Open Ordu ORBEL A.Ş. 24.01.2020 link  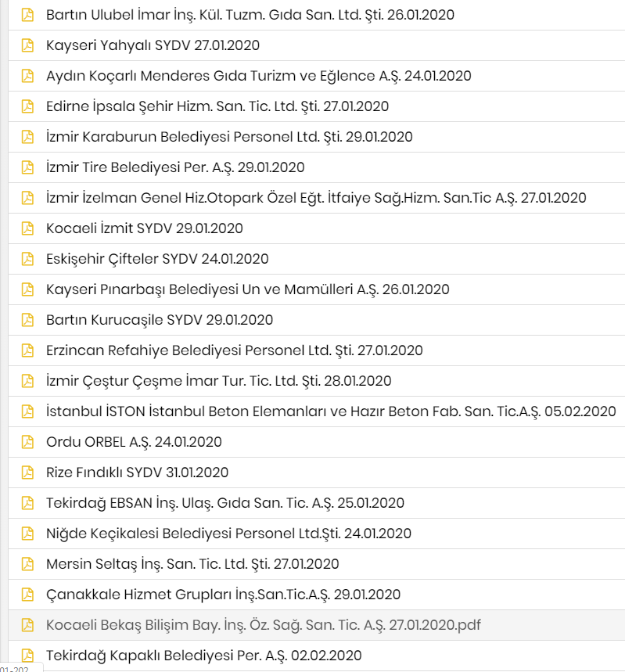point(134,442)
